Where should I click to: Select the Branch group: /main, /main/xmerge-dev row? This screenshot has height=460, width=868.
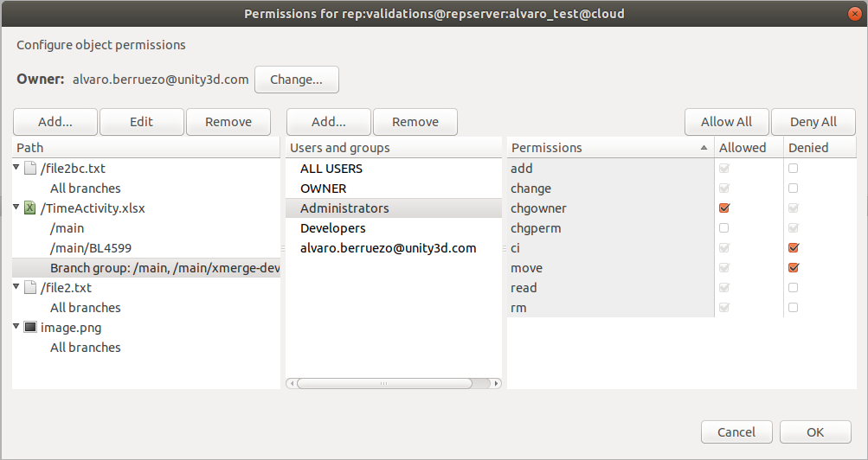(146, 267)
